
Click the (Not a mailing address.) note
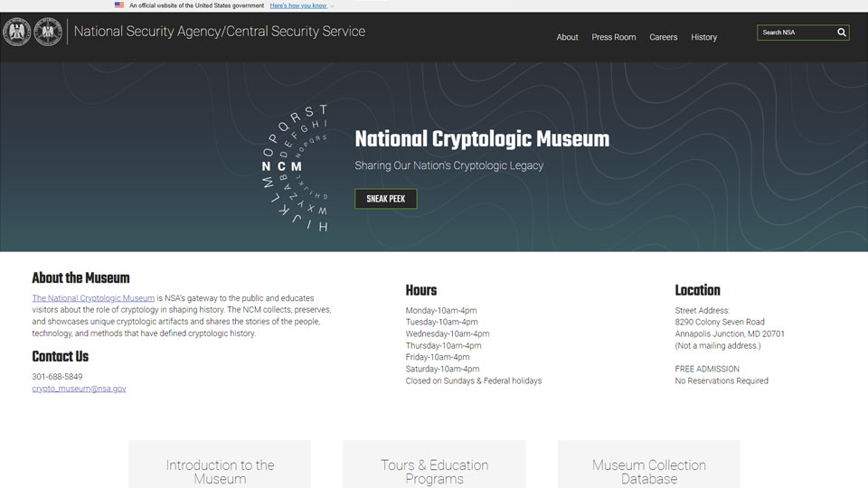pos(718,346)
